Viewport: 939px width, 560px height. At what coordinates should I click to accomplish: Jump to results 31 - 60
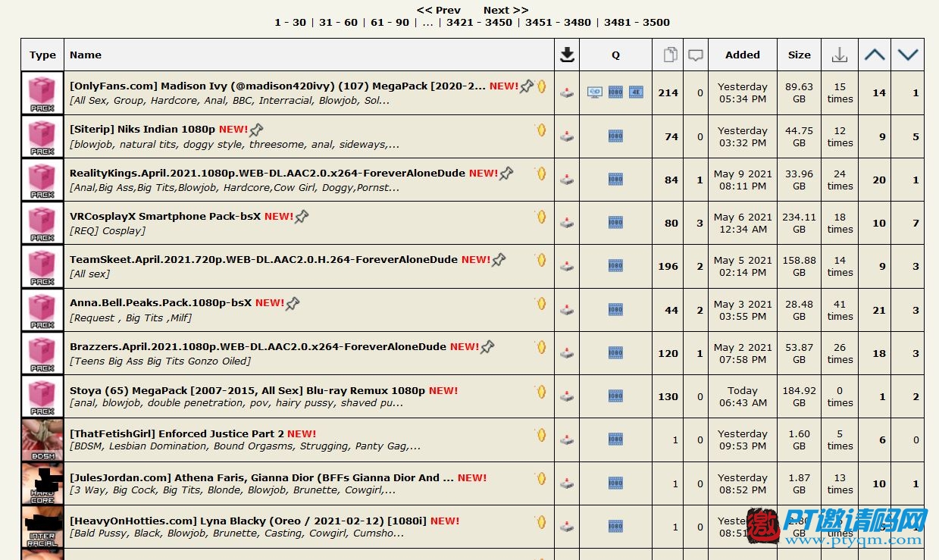[x=338, y=22]
